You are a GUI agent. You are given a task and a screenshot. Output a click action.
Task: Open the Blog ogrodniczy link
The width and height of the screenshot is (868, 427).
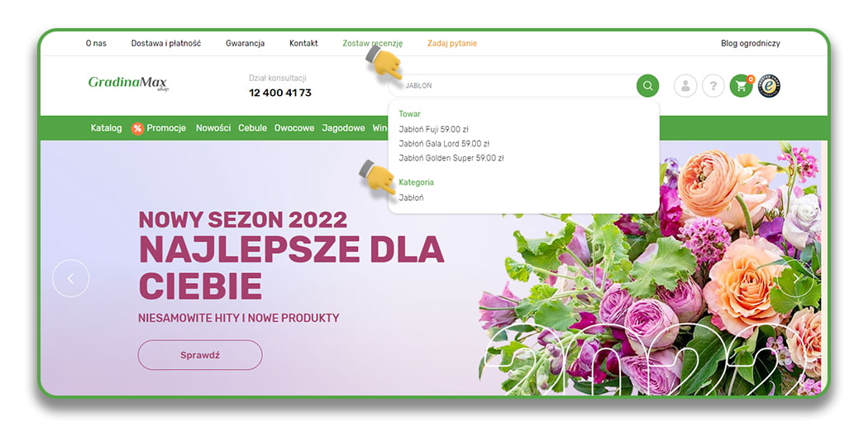(x=750, y=43)
